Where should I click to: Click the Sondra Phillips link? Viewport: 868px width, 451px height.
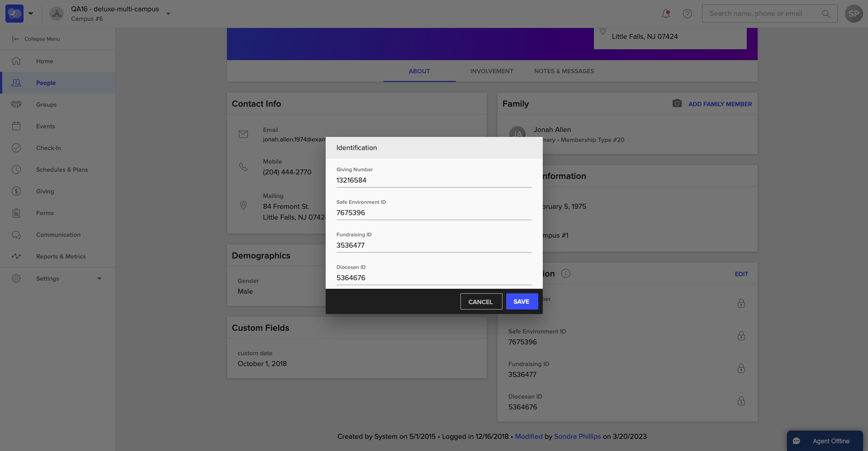coord(577,437)
